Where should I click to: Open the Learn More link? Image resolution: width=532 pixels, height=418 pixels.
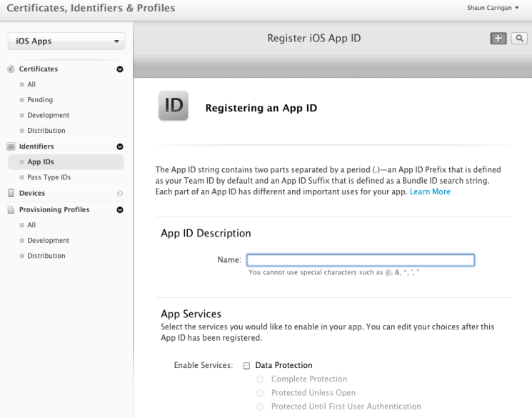pos(430,192)
